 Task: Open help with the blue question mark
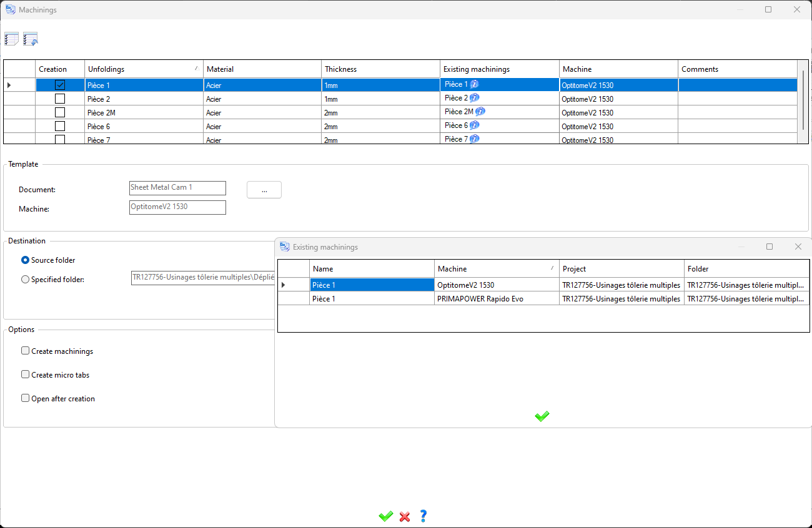pos(423,516)
